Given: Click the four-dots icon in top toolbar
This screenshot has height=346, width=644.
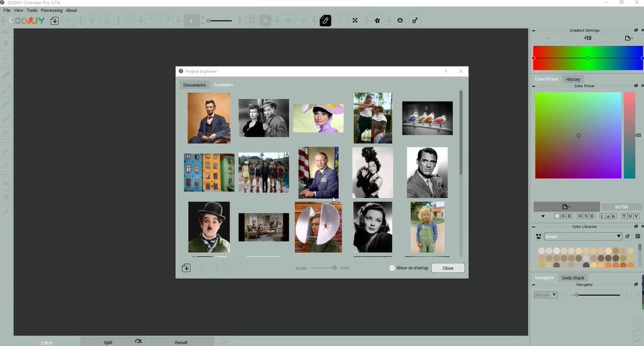Looking at the screenshot, I should point(355,21).
